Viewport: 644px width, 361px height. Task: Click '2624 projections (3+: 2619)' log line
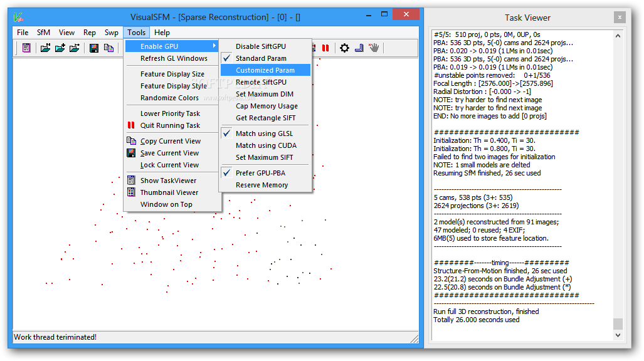pos(476,206)
